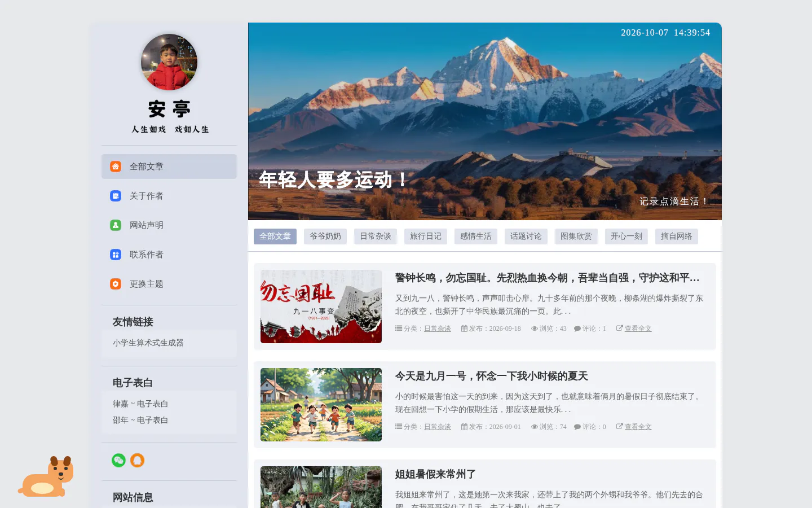Open the article 姐姐暑假来常州了
812x508 pixels.
pos(435,474)
